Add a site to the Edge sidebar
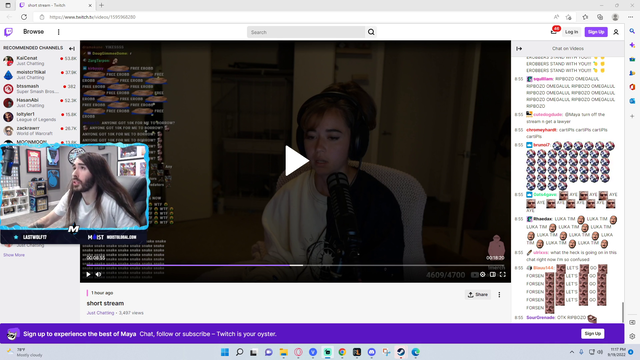 pyautogui.click(x=632, y=116)
